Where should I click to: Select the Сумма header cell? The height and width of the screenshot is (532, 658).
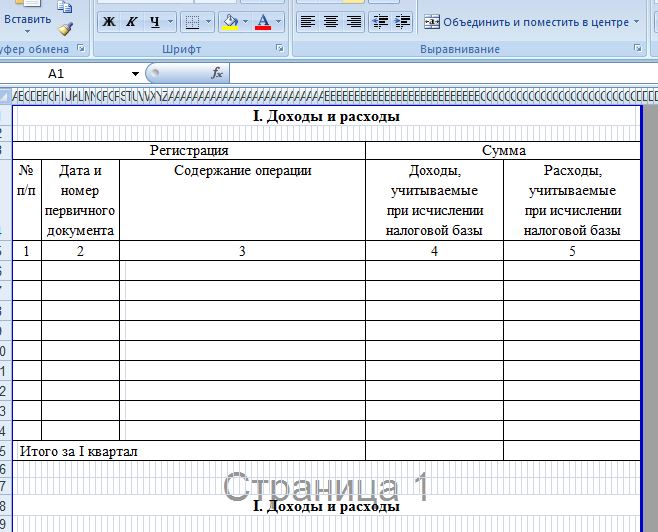point(503,150)
